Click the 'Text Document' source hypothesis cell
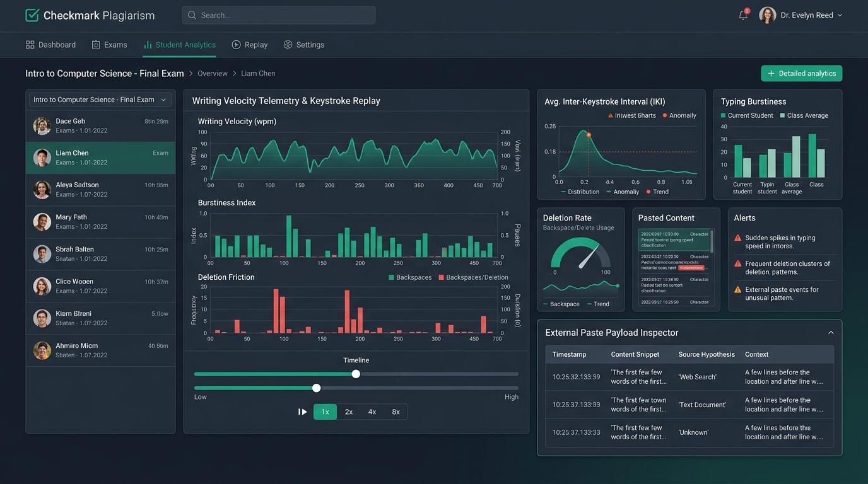868x484 pixels. click(x=702, y=405)
